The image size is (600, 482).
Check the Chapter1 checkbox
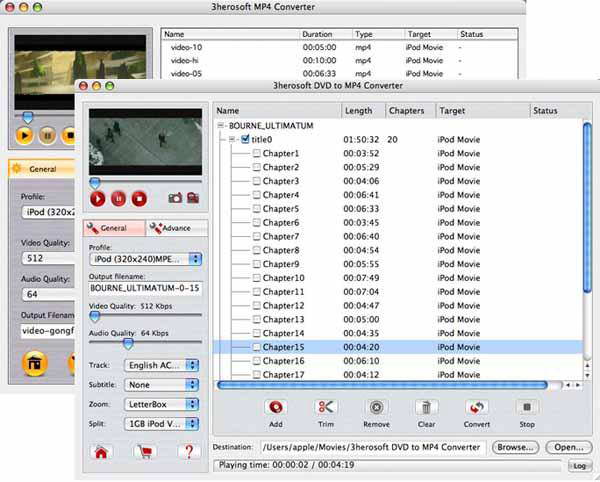[257, 154]
